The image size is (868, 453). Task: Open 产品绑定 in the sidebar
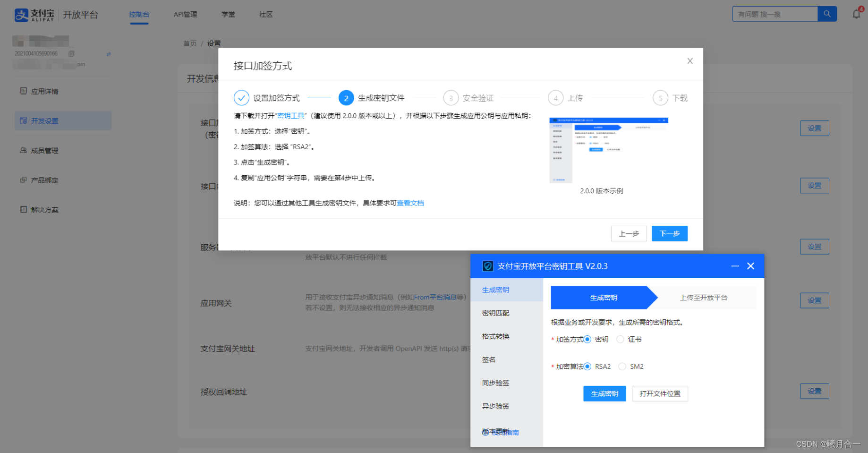tap(63, 180)
